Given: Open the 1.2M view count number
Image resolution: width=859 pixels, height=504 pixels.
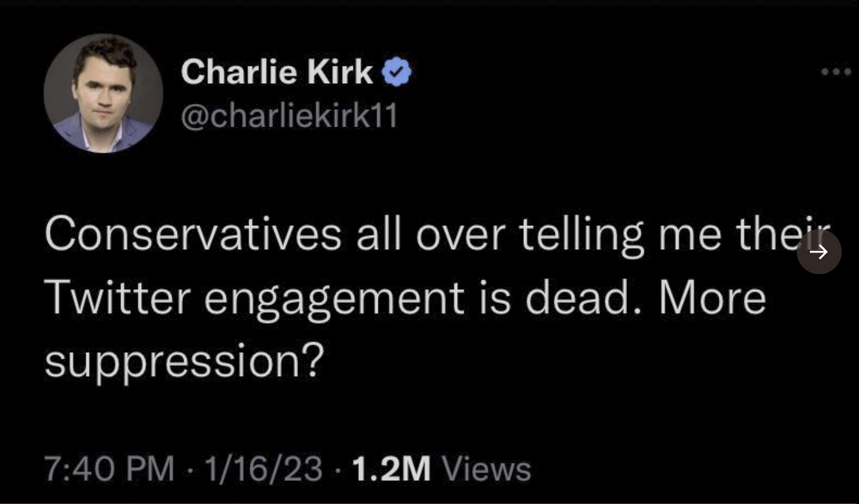Looking at the screenshot, I should tap(390, 469).
